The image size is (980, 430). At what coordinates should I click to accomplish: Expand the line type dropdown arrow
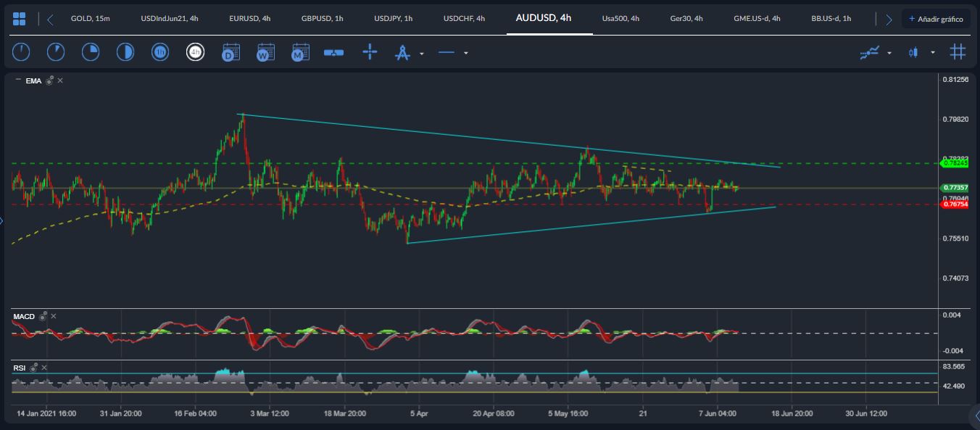point(466,53)
